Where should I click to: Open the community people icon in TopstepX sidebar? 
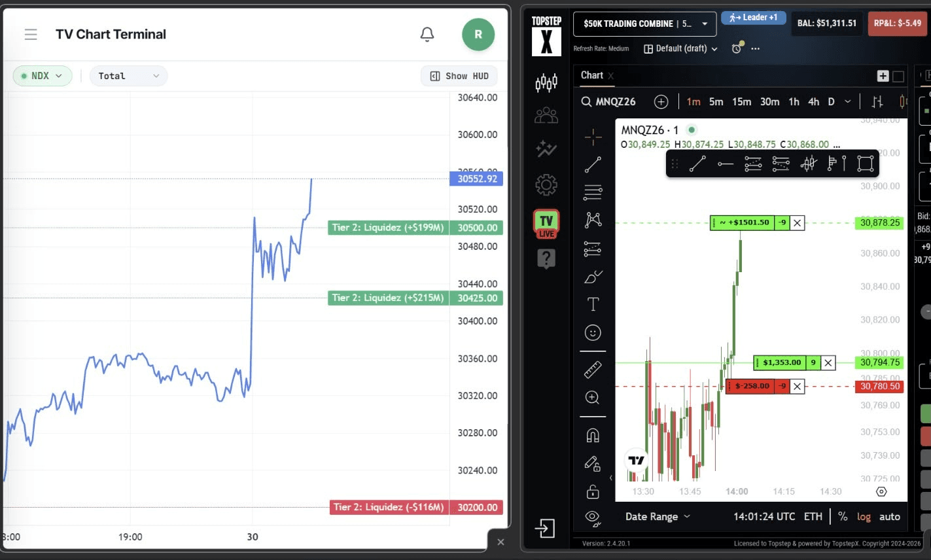pos(546,116)
